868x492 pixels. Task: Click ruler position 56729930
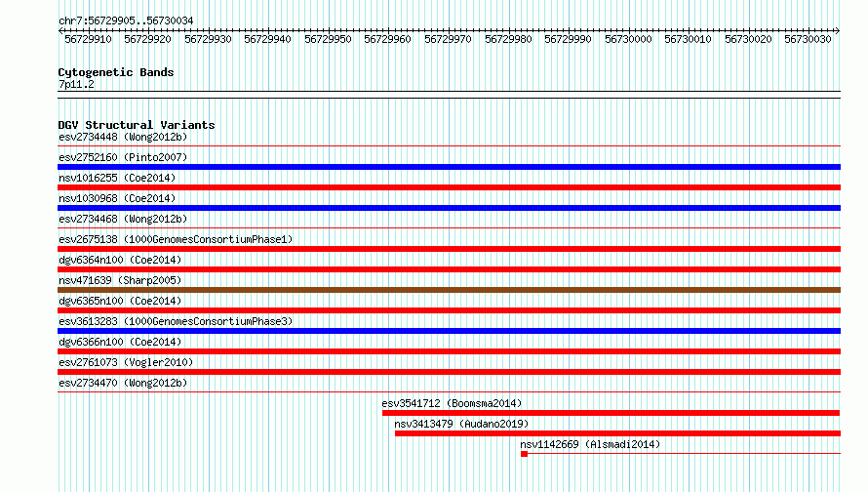click(x=208, y=39)
